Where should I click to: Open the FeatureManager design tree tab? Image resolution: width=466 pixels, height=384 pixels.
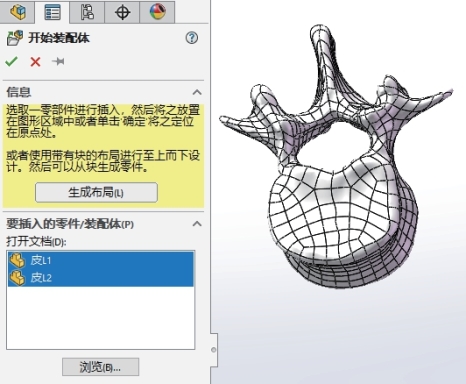click(x=17, y=12)
